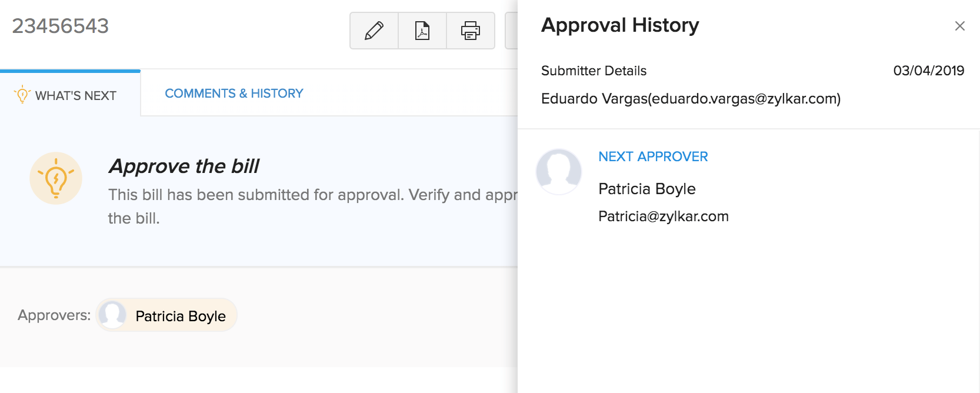Click Patricia Boyle name in approval panel
Image resolution: width=980 pixels, height=393 pixels.
coord(646,189)
